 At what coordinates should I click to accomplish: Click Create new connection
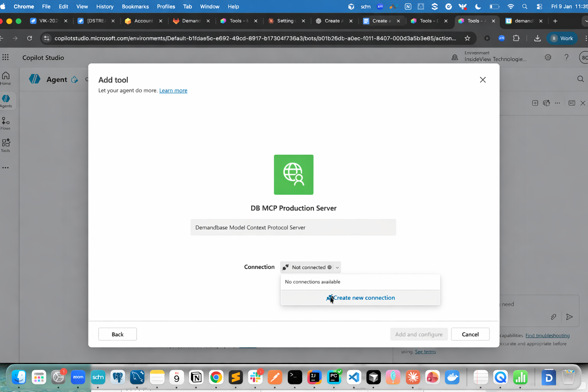[360, 298]
